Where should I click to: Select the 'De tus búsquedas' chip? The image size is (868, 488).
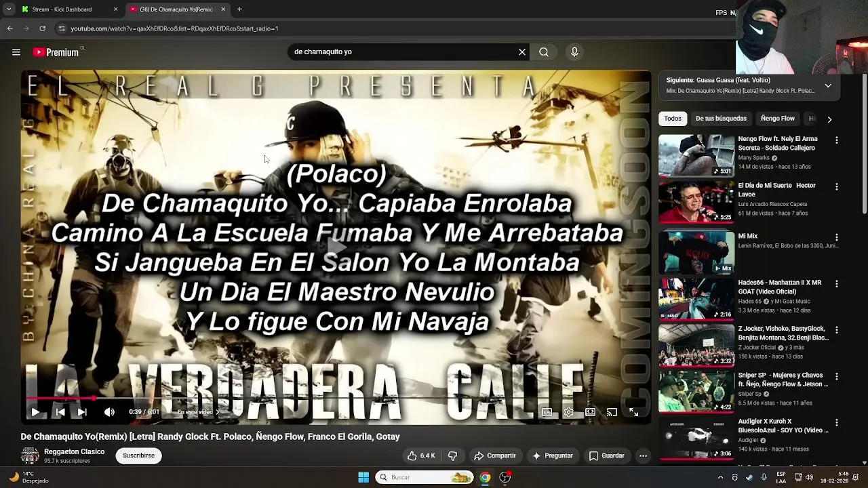(721, 119)
